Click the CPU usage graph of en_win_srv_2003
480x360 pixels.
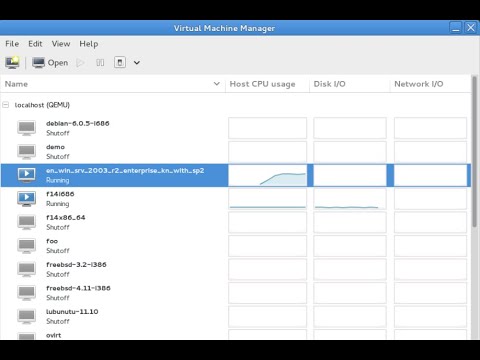click(x=267, y=175)
